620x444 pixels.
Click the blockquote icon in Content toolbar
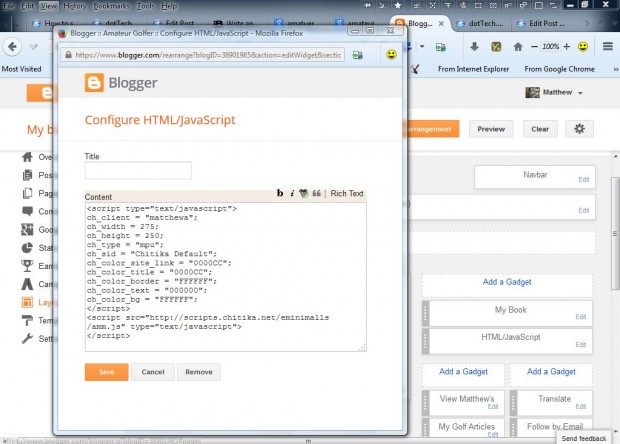click(x=316, y=193)
